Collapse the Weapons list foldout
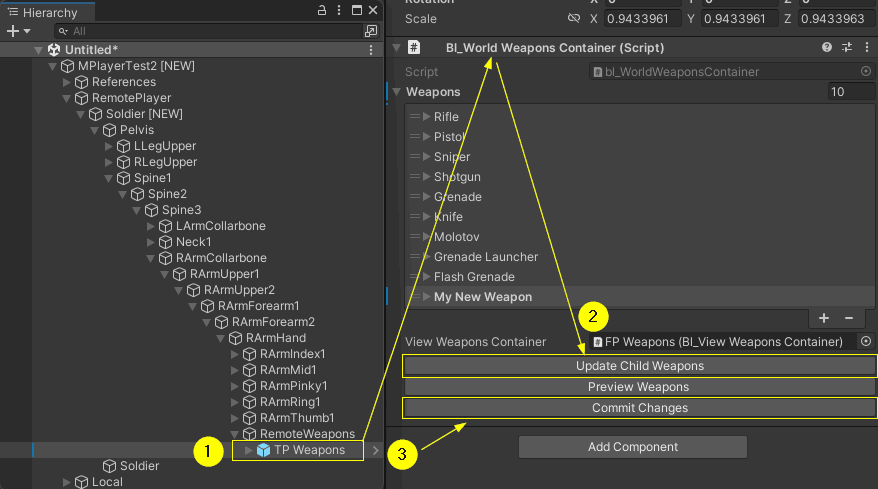This screenshot has width=878, height=489. click(397, 92)
